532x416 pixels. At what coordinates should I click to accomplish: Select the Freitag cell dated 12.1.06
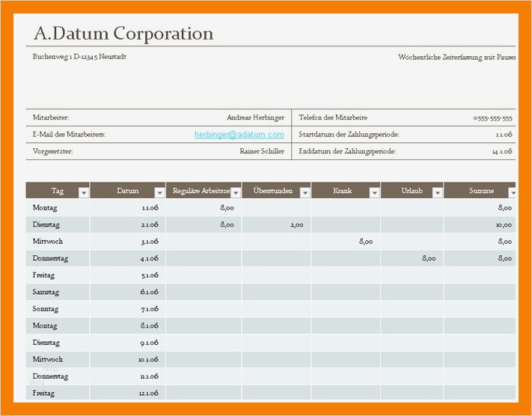pyautogui.click(x=58, y=393)
